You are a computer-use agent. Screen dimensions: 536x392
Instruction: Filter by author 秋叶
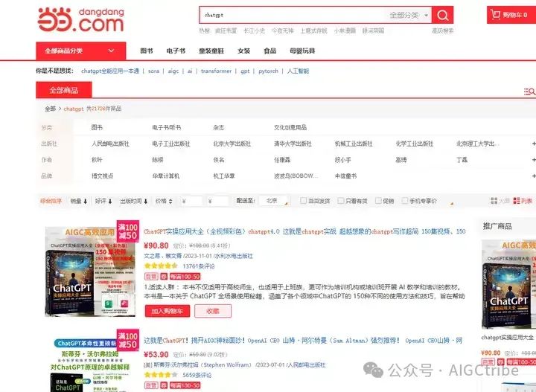(97, 159)
